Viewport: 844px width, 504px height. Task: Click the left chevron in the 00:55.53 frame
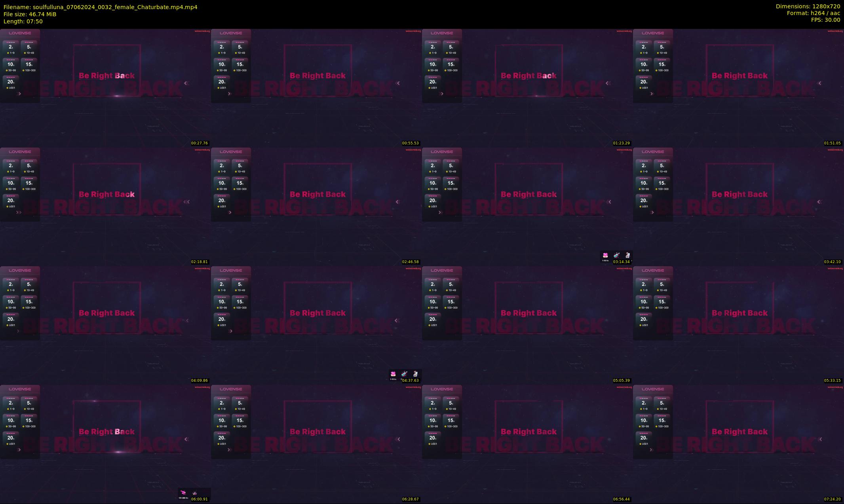point(398,83)
